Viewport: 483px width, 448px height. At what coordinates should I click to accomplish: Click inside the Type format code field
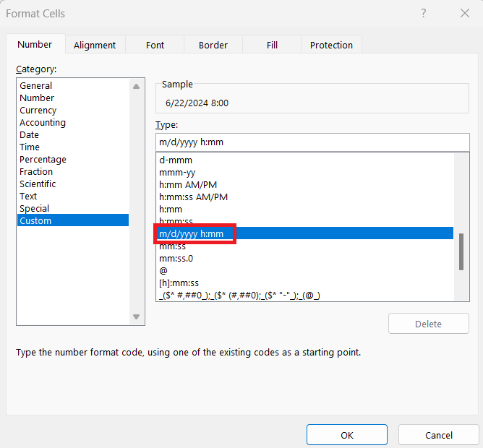tap(312, 142)
